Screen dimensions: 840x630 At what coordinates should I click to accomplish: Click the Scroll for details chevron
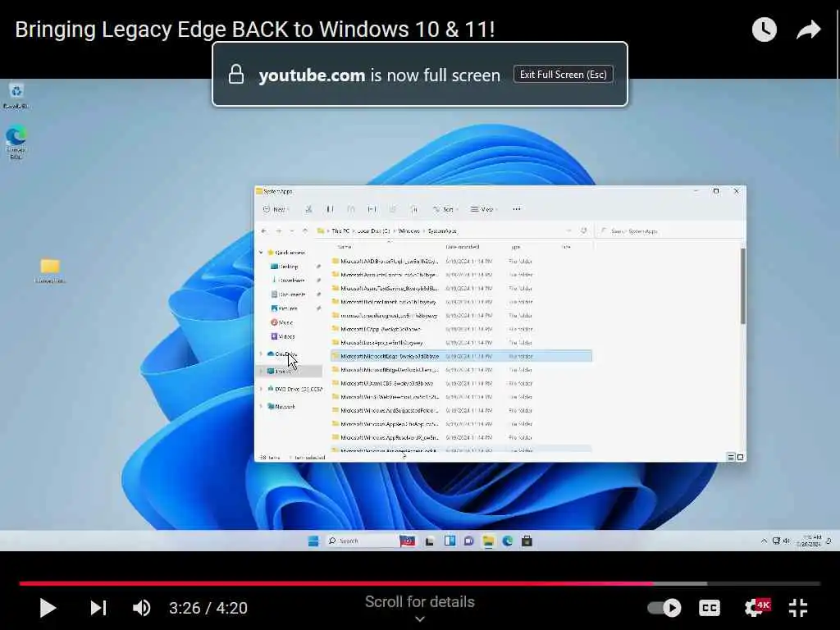pyautogui.click(x=420, y=619)
